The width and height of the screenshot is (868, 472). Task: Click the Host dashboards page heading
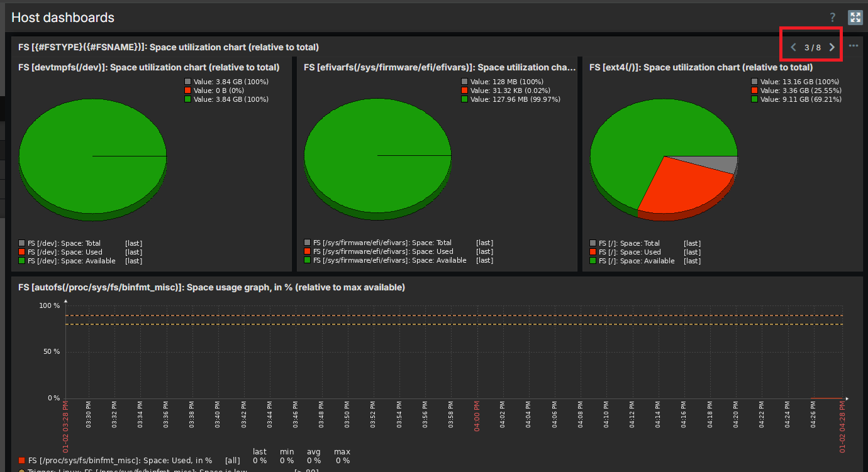tap(63, 18)
